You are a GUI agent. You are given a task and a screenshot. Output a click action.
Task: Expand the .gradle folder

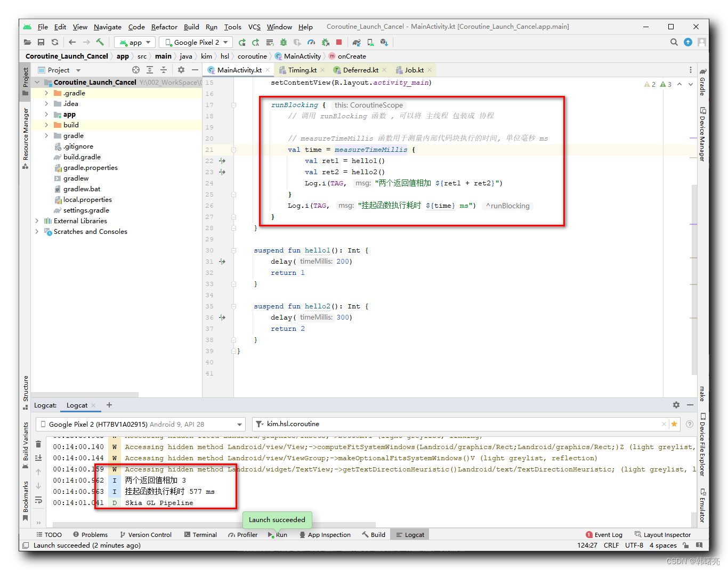[46, 93]
